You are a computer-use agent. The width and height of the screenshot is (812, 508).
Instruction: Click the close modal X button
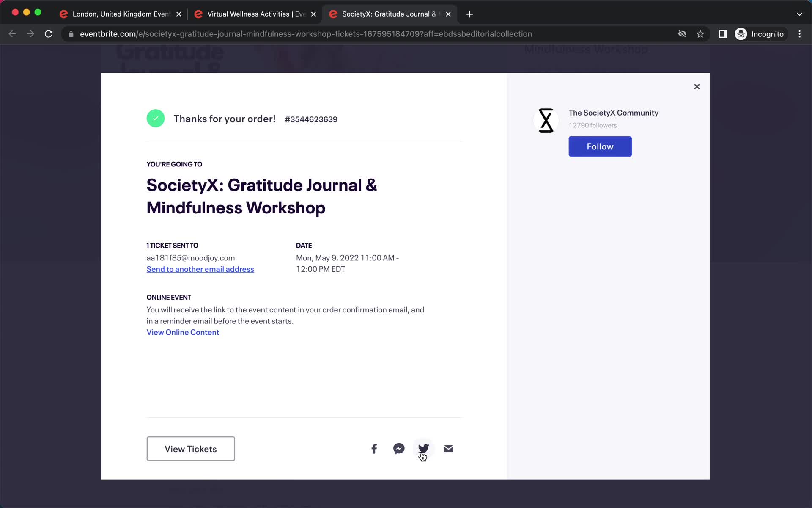(x=696, y=86)
